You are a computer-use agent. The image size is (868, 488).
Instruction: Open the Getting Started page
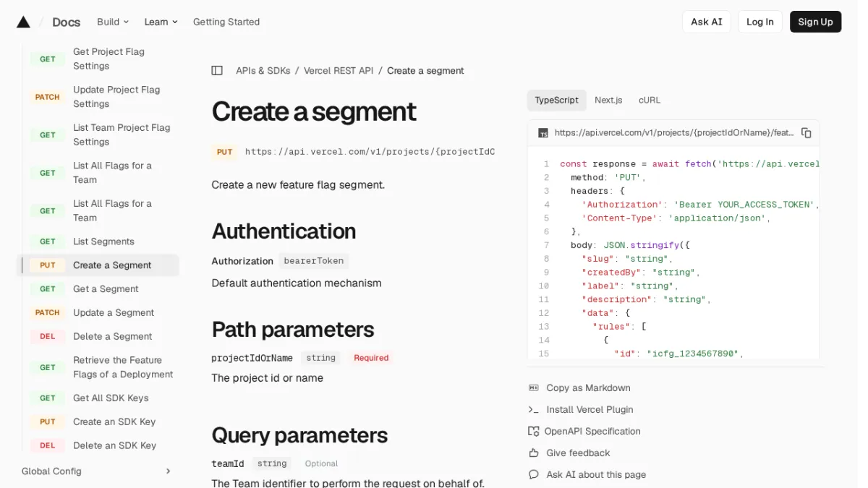(x=226, y=22)
